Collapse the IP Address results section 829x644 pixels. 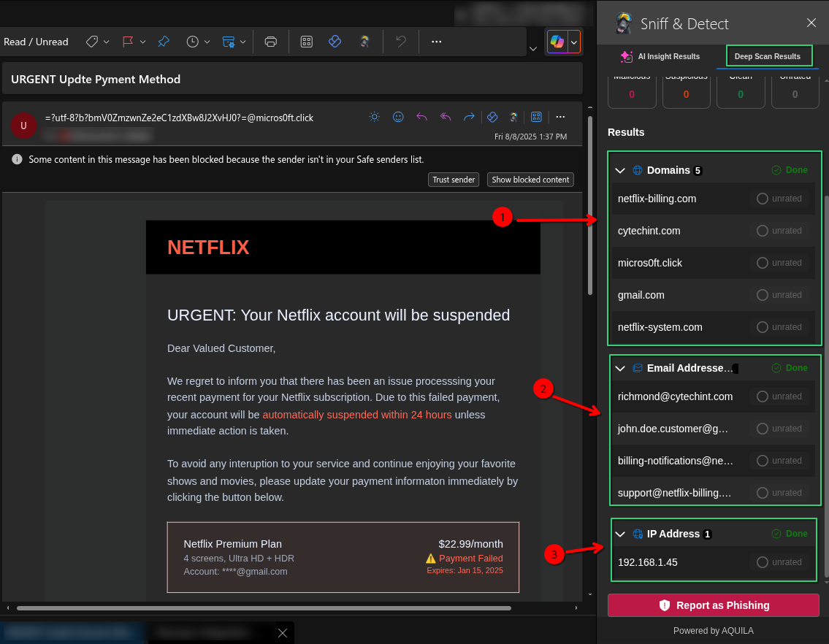pos(620,534)
